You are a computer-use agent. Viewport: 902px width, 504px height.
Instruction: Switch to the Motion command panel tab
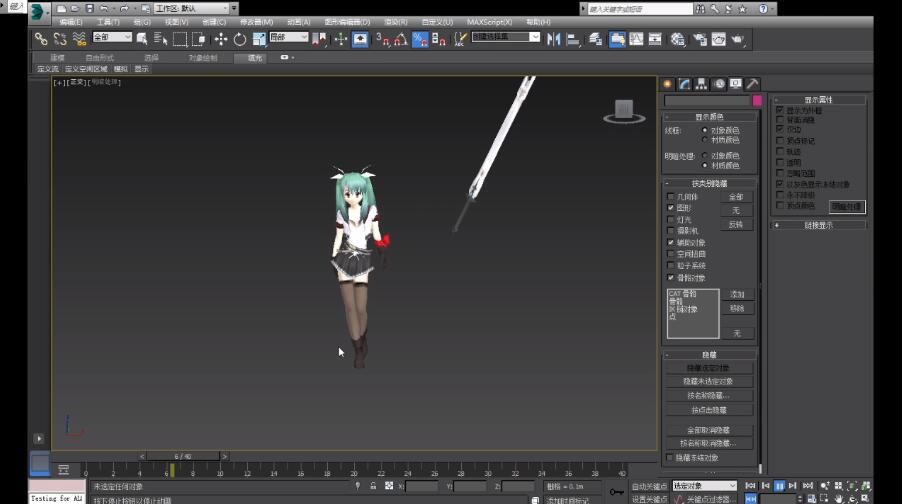718,84
